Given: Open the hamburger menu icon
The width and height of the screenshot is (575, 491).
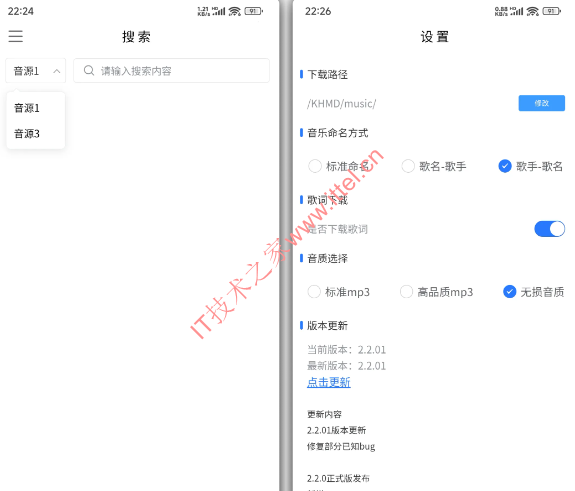Looking at the screenshot, I should 15,36.
